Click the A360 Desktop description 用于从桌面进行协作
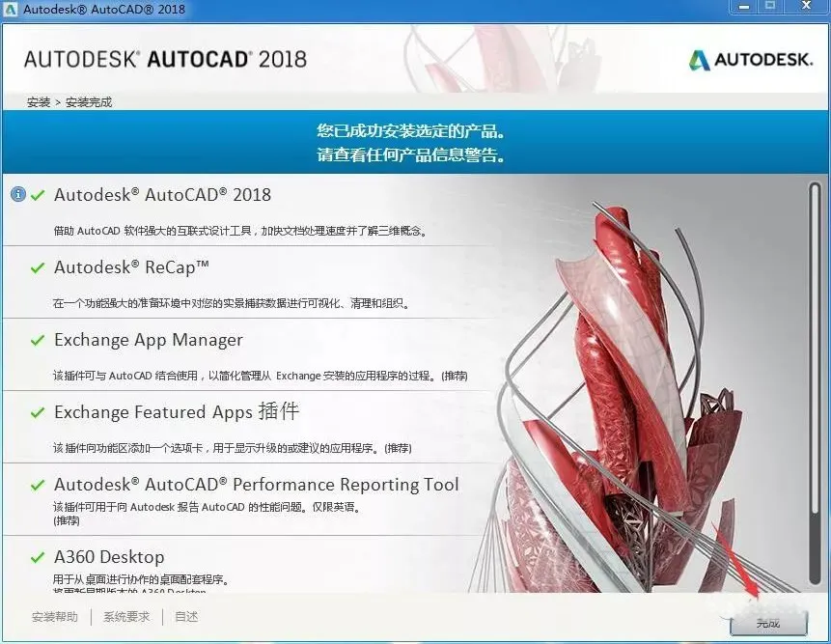Viewport: 831px width, 644px height. point(141,580)
